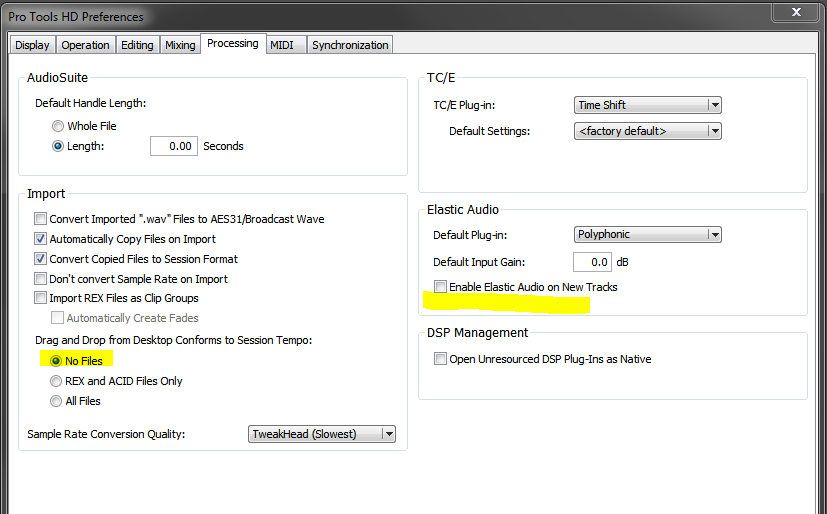Click the Default Input Gain dB field
This screenshot has width=827, height=514.
point(592,262)
